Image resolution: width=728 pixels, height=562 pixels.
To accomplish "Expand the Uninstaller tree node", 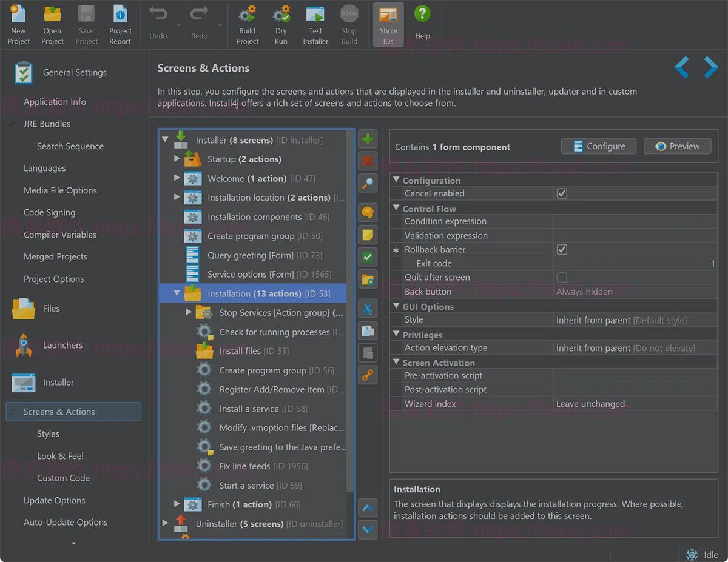I will pos(166,523).
